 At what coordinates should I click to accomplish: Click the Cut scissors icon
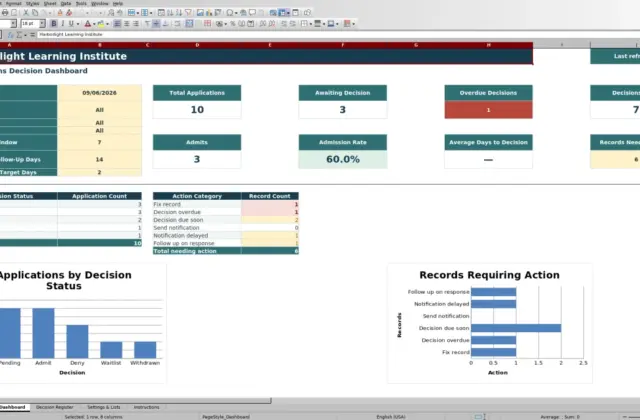pyautogui.click(x=26, y=13)
